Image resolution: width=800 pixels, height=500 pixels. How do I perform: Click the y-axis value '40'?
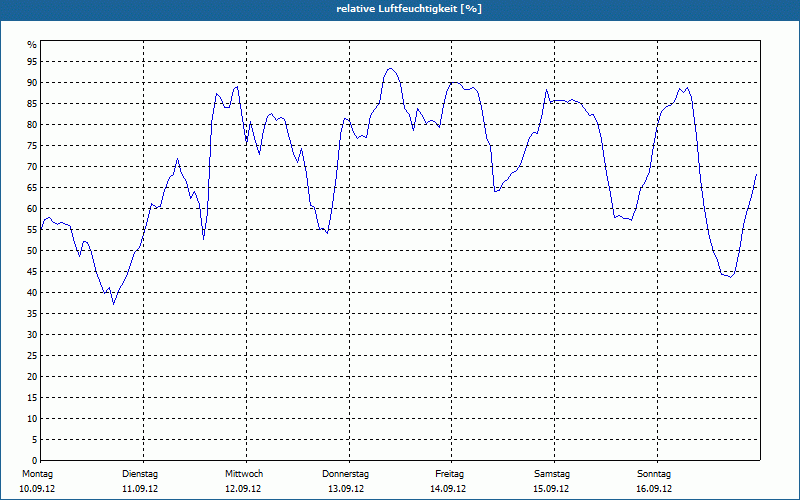(x=32, y=292)
